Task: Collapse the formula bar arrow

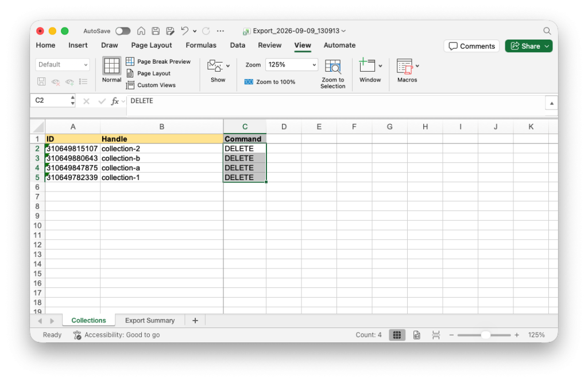Action: click(x=552, y=103)
